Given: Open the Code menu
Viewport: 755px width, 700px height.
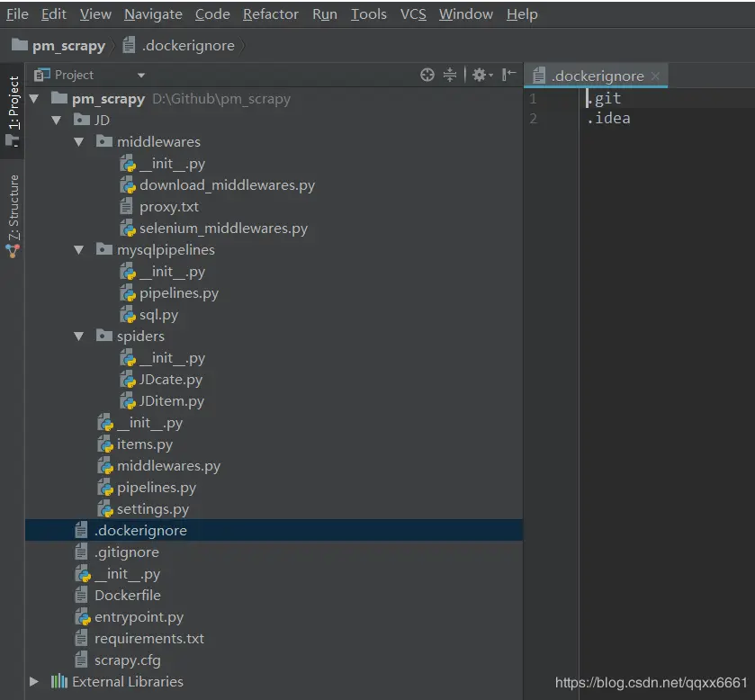Looking at the screenshot, I should pos(212,14).
